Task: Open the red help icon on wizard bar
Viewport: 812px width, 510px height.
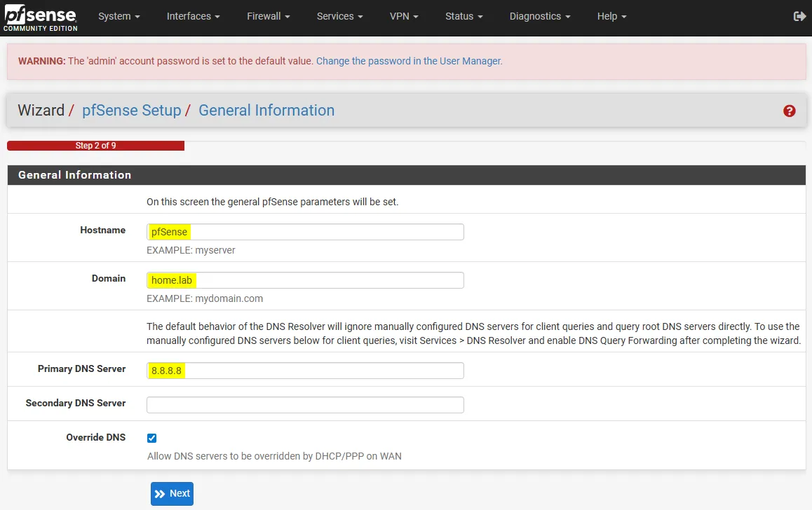Action: pyautogui.click(x=790, y=111)
